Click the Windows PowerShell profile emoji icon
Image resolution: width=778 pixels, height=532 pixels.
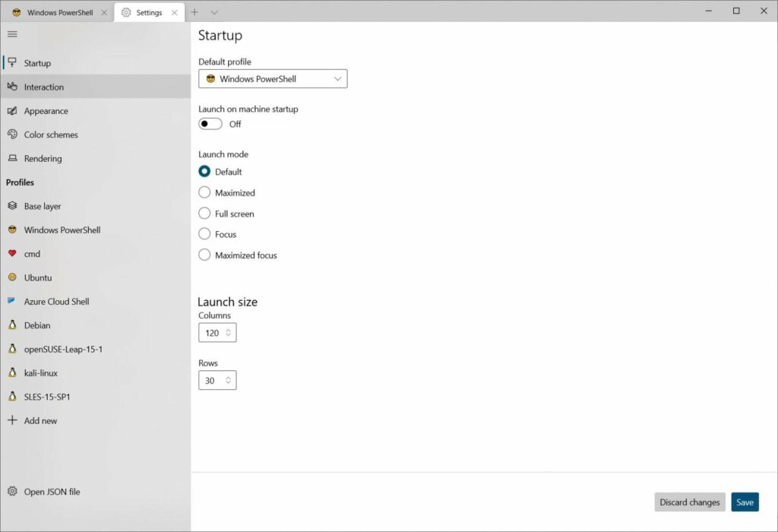tap(12, 230)
